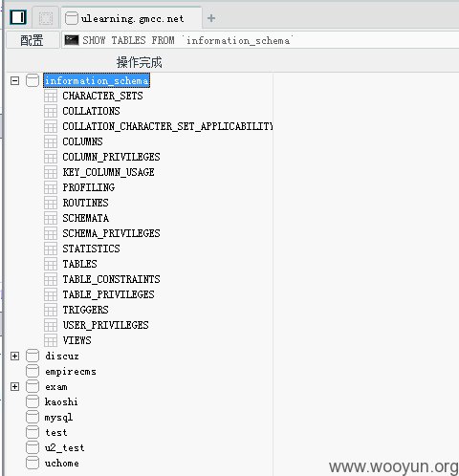Collapse the information_schema database node
The width and height of the screenshot is (459, 476).
(14, 80)
